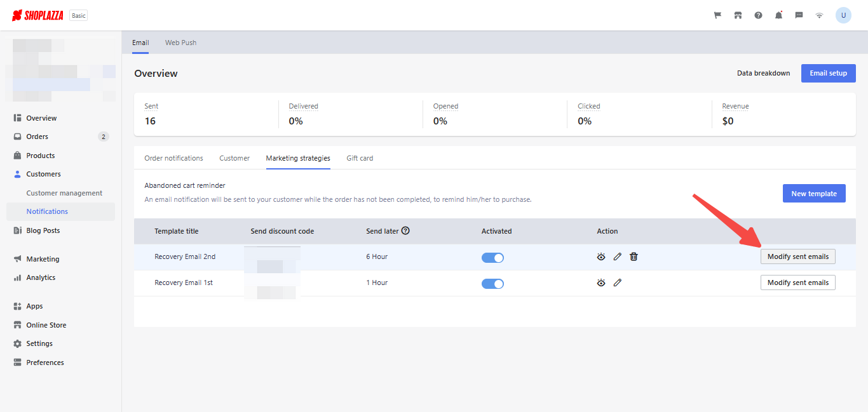Click the Orders count badge 2
Image resolution: width=868 pixels, height=412 pixels.
(x=104, y=136)
